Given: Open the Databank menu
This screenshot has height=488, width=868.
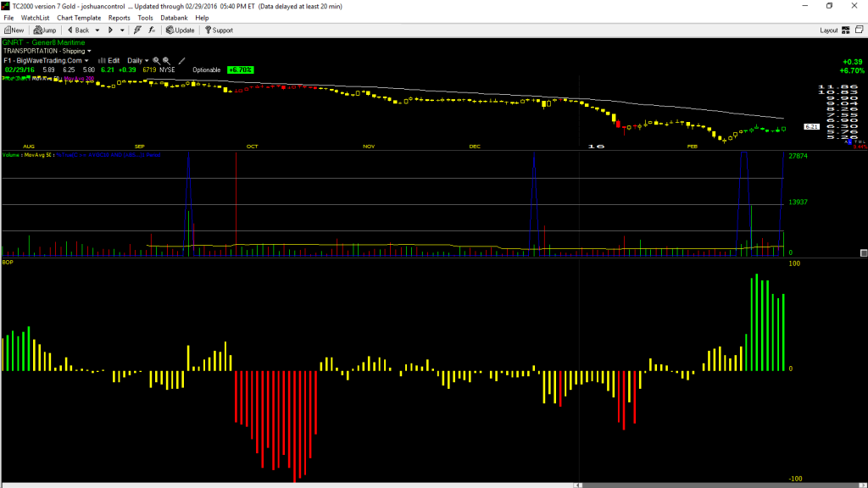Looking at the screenshot, I should point(174,18).
